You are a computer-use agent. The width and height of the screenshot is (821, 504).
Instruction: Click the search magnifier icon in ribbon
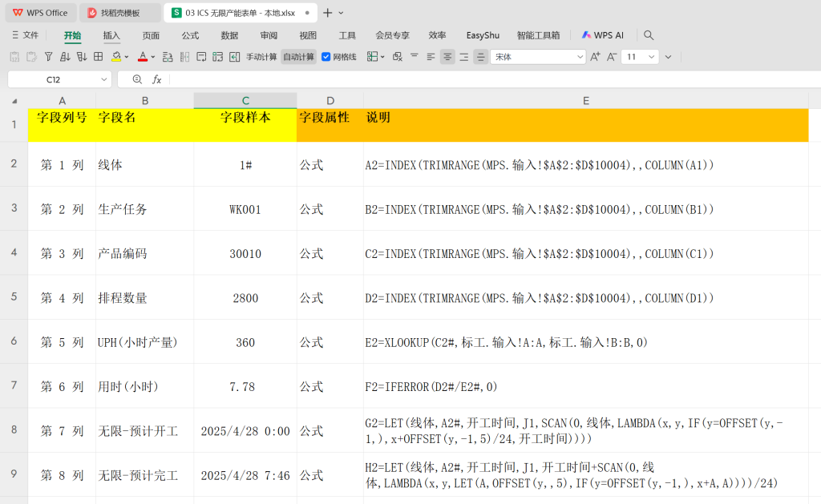(649, 35)
